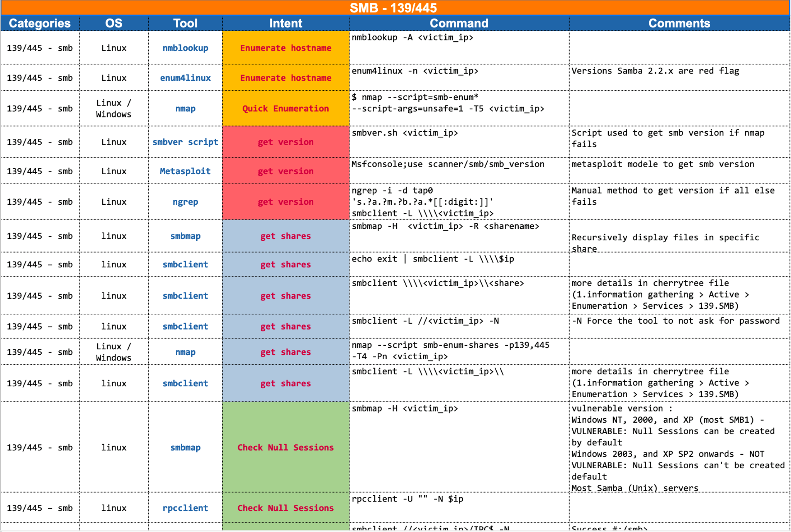Click the "Check Null Sessions" intent in the smbmap row
Screen dimensions: 791x532
click(286, 447)
